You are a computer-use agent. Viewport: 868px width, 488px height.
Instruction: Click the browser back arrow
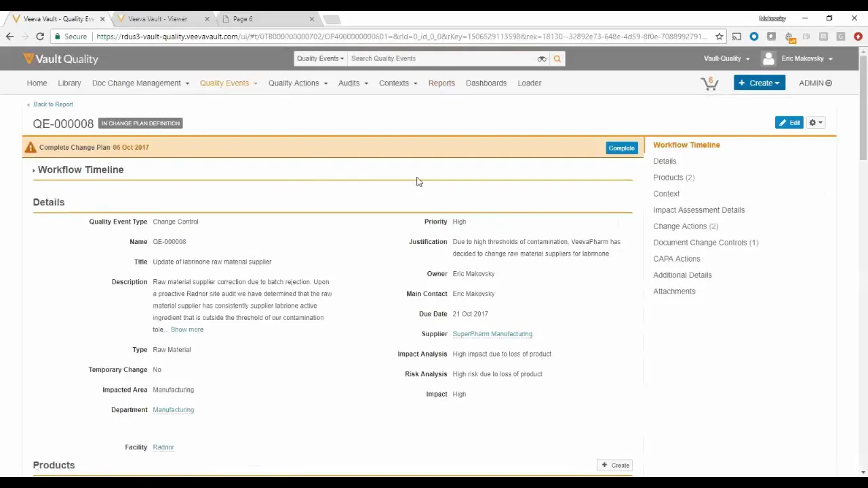9,37
